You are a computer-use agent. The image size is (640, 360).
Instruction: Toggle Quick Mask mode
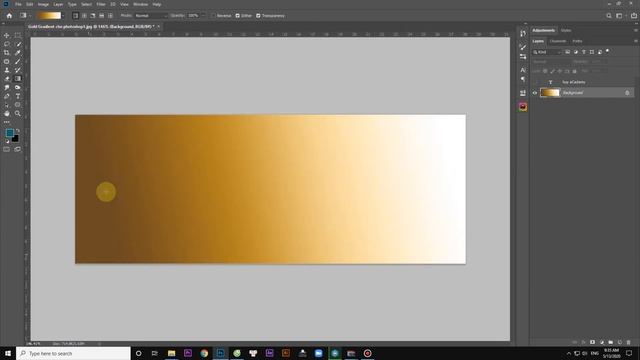(7, 149)
